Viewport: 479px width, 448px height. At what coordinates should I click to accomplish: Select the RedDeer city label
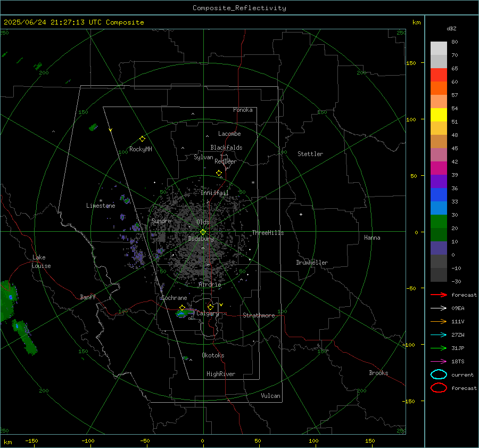pos(226,161)
